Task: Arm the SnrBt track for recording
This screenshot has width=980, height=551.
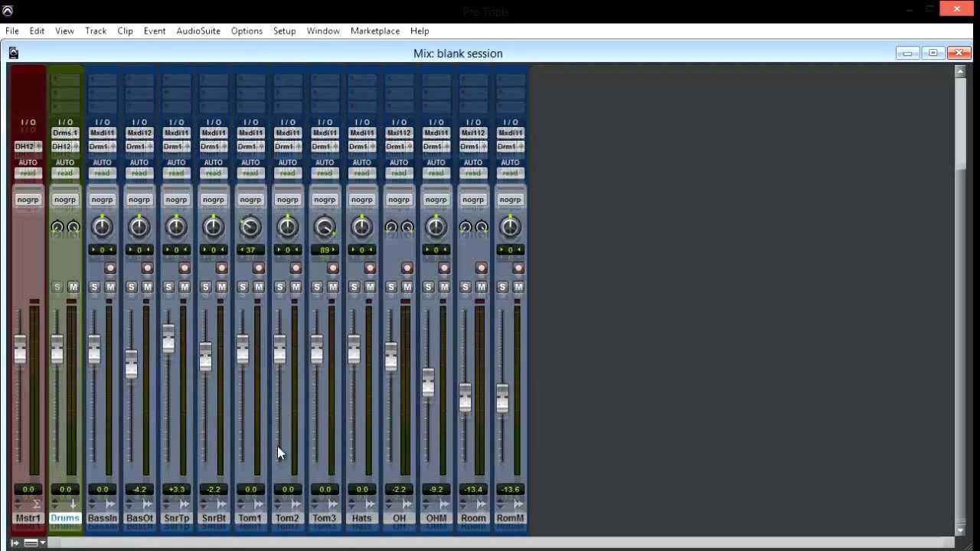Action: click(221, 268)
